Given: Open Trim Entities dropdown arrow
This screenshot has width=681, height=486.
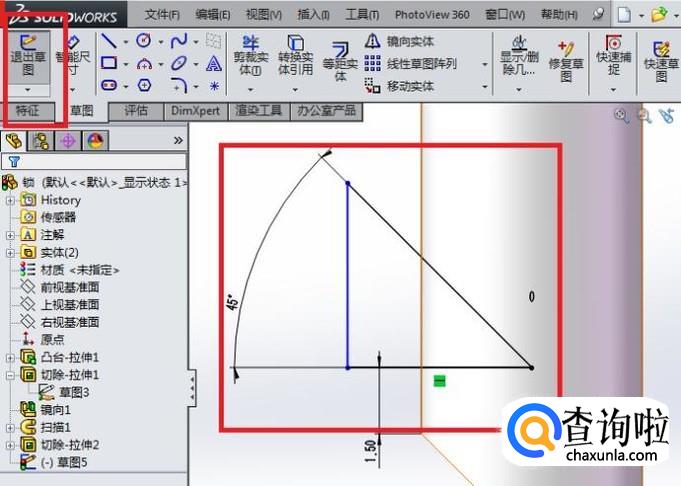Looking at the screenshot, I should (251, 90).
